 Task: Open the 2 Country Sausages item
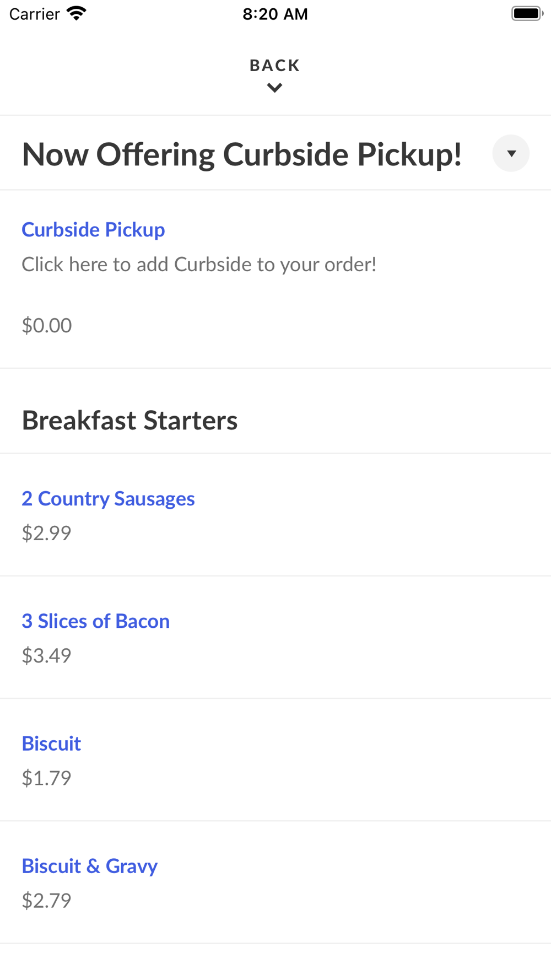(x=108, y=499)
